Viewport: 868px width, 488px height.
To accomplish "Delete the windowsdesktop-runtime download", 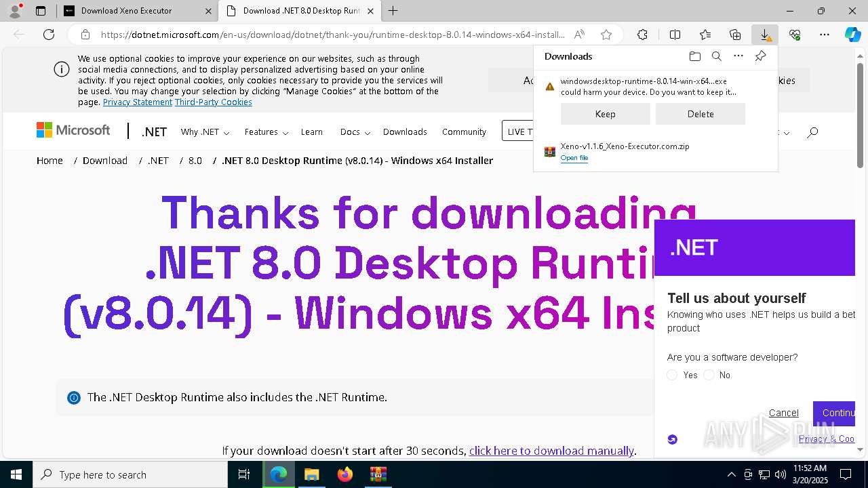I will [x=701, y=114].
